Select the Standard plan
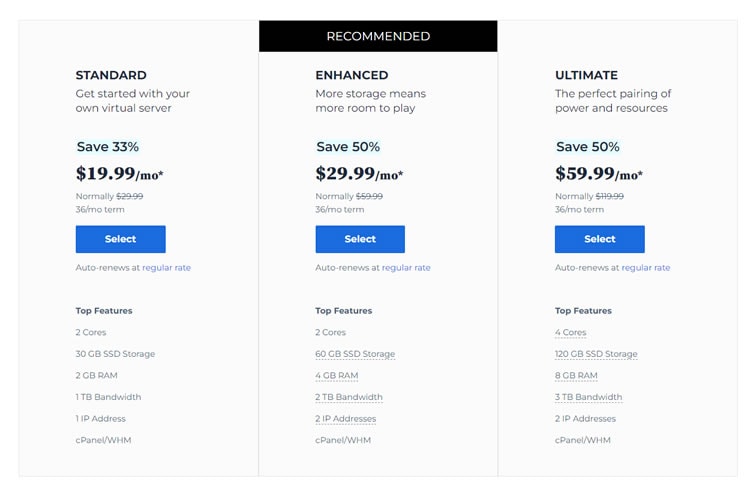This screenshot has height=490, width=750. 121,239
